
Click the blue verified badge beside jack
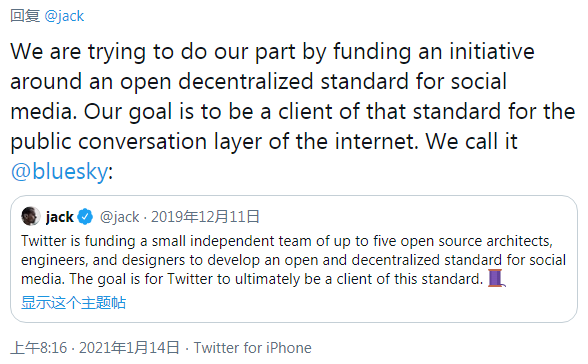[x=85, y=217]
